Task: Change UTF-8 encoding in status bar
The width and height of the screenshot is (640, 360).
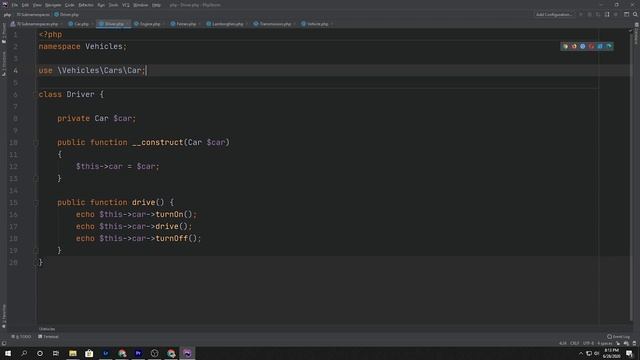Action: pos(588,343)
